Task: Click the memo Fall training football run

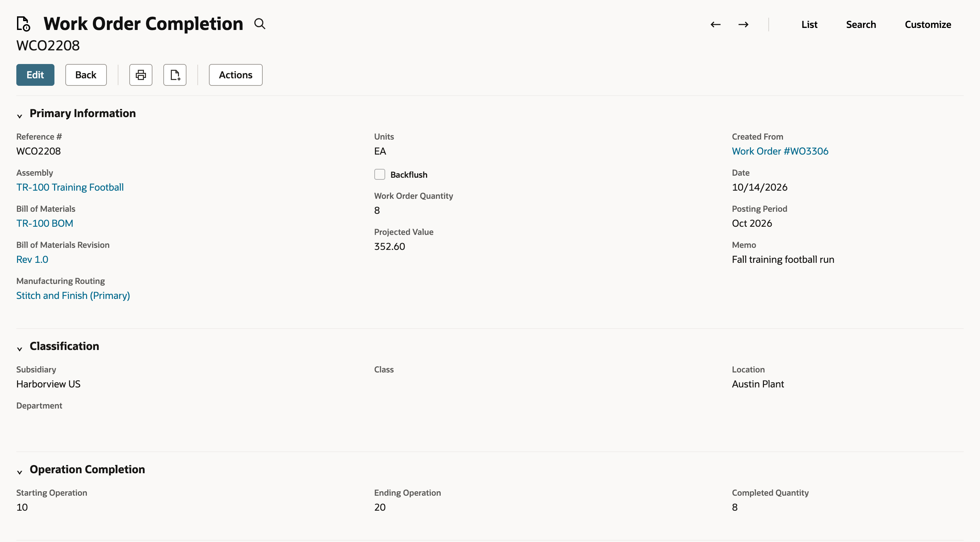Action: tap(783, 259)
